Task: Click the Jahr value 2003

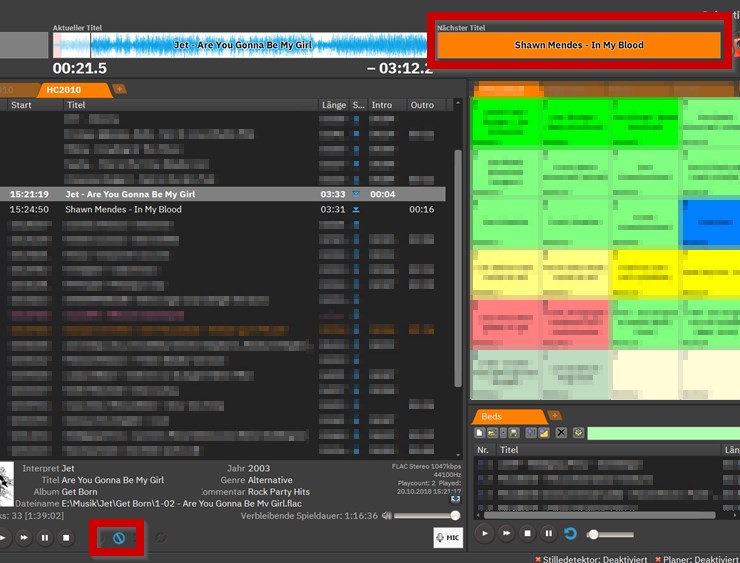Action: (x=259, y=468)
